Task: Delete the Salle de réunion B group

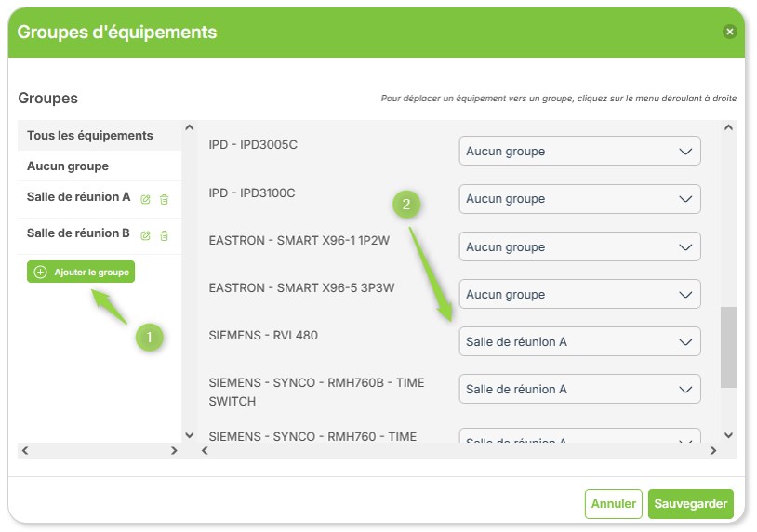Action: [165, 235]
